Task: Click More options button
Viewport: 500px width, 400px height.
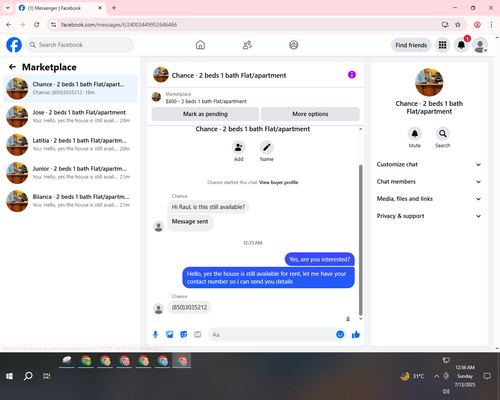Action: [310, 114]
